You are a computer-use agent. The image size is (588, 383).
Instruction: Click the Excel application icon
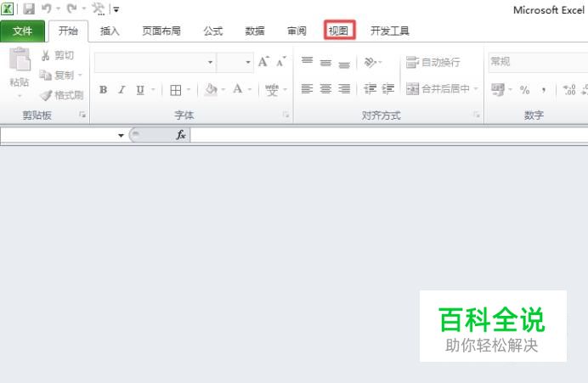pos(7,8)
